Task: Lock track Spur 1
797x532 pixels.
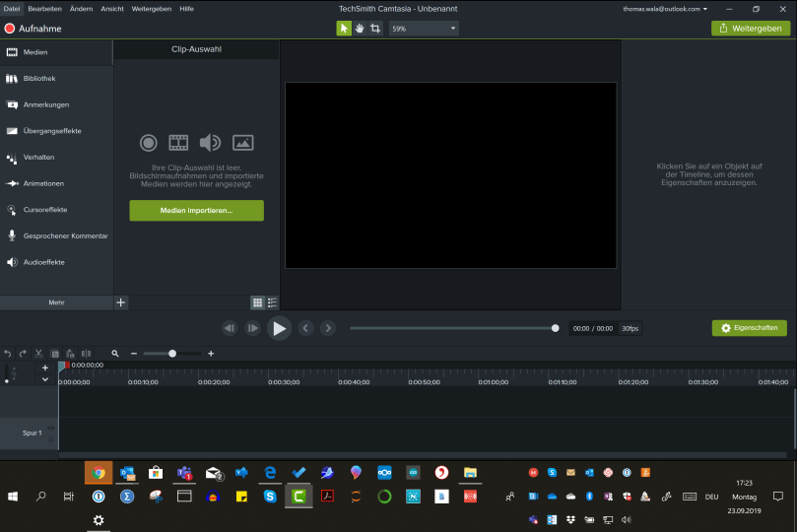Action: [51, 439]
